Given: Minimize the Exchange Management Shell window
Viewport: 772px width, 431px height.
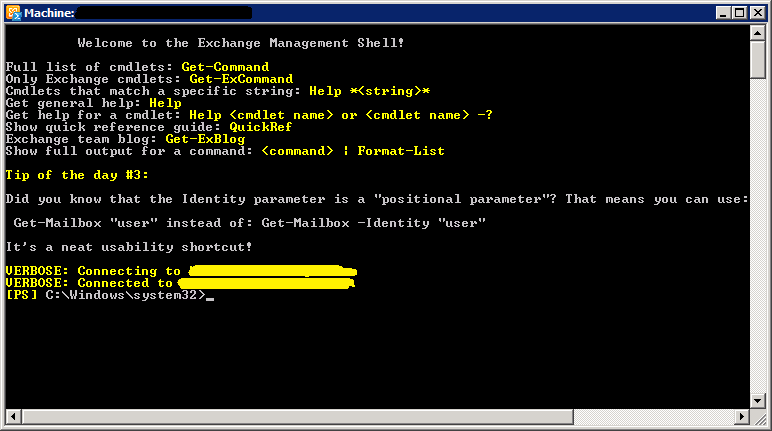Looking at the screenshot, I should [723, 13].
